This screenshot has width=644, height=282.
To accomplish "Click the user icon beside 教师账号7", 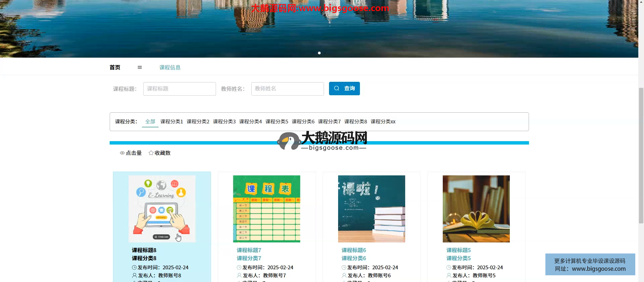I will [x=239, y=275].
